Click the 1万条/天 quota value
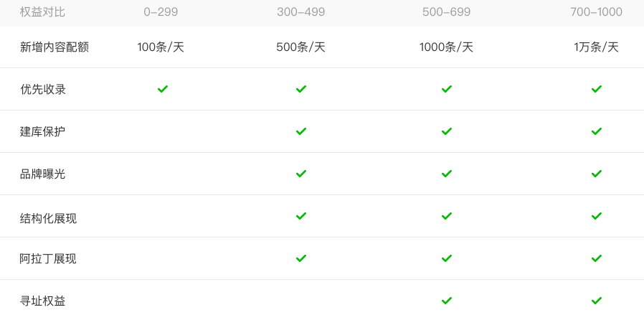This screenshot has height=320, width=644. coord(597,47)
